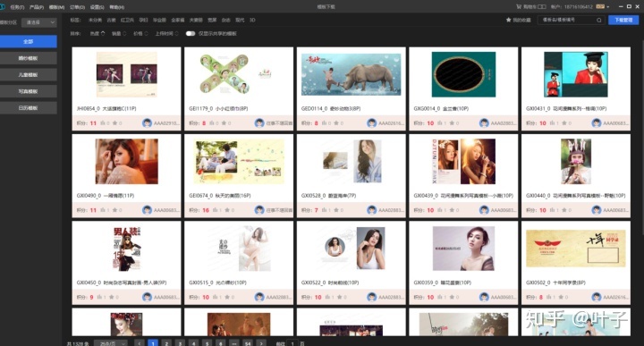Click author avatar on GXI0502_0 card
This screenshot has width=644, height=346.
click(597, 297)
